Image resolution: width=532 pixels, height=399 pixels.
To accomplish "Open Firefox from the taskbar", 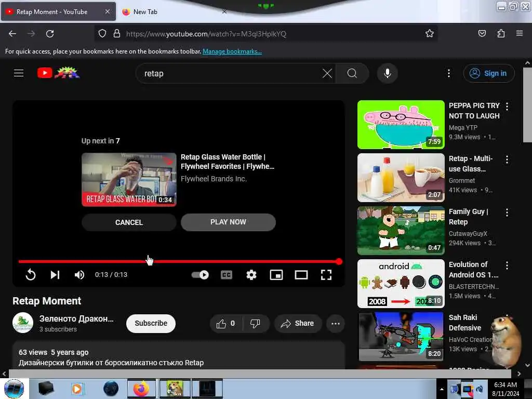I will coord(141,389).
